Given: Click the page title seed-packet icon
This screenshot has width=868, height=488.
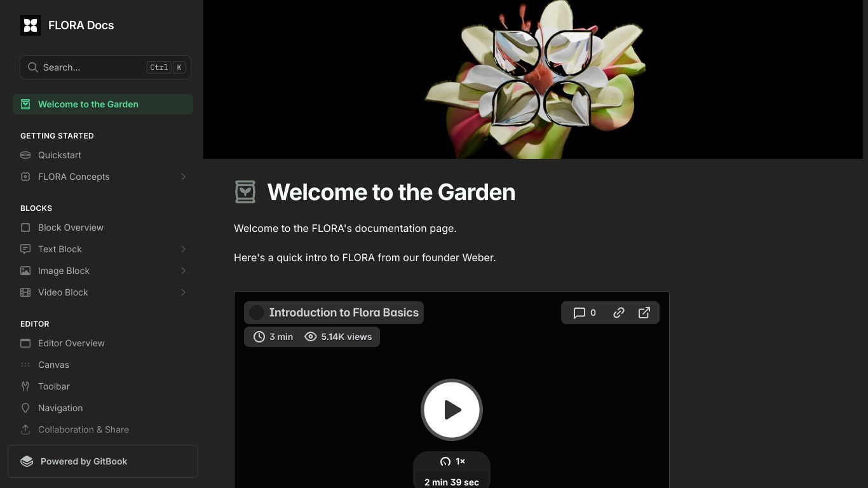Looking at the screenshot, I should click(x=245, y=192).
